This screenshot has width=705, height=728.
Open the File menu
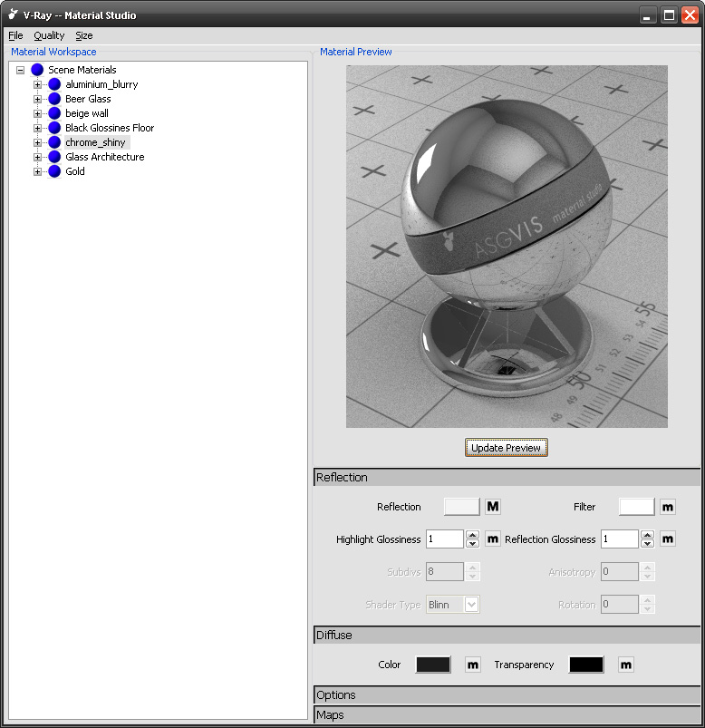click(15, 35)
